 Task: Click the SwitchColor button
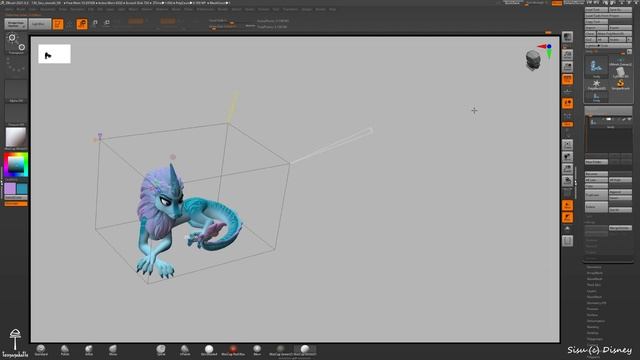(x=16, y=198)
